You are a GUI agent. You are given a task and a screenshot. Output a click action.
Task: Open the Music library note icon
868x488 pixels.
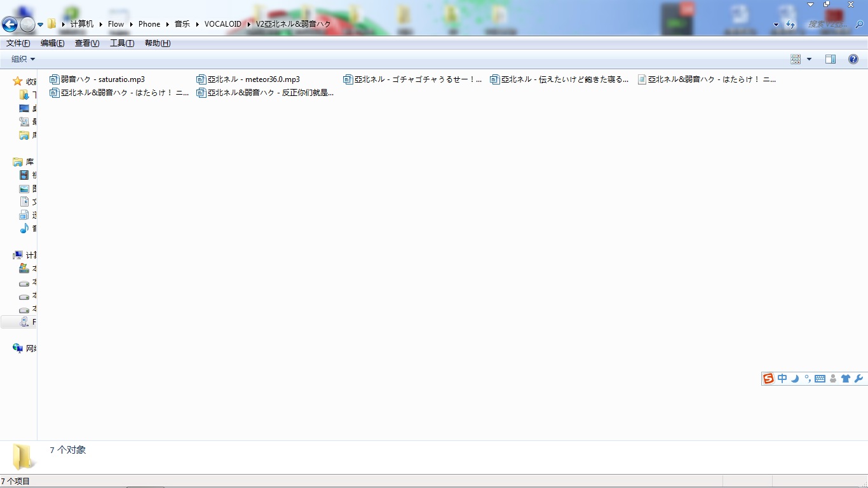[24, 228]
